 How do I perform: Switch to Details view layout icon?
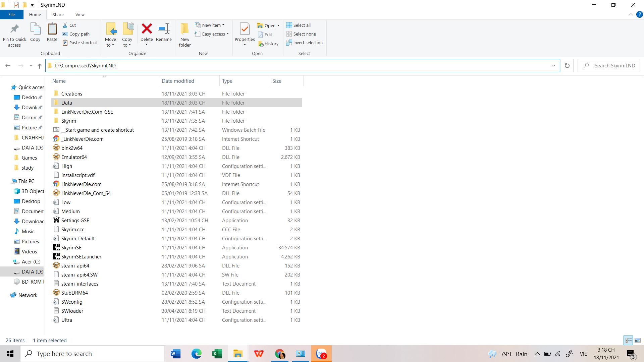tap(628, 340)
